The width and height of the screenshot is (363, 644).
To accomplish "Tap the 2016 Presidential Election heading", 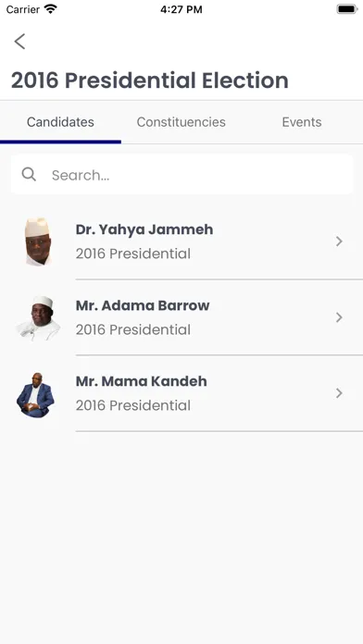I will [x=150, y=80].
